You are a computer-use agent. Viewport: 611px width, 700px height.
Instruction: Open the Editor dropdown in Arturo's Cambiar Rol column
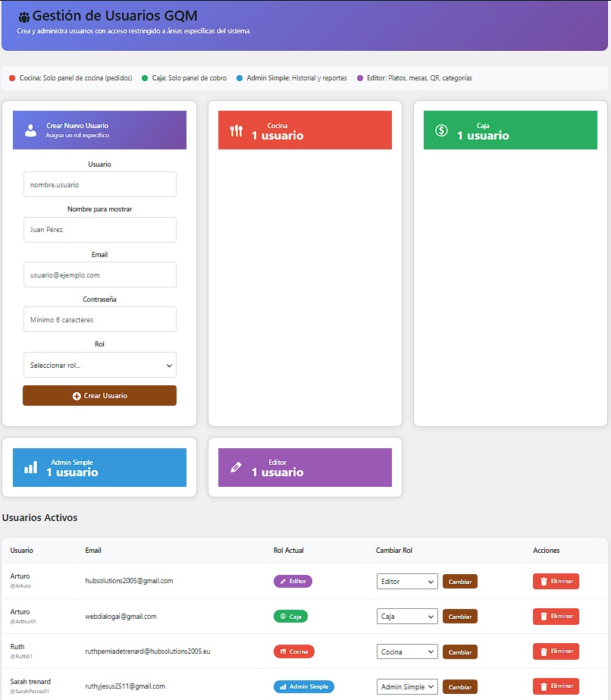coord(407,581)
